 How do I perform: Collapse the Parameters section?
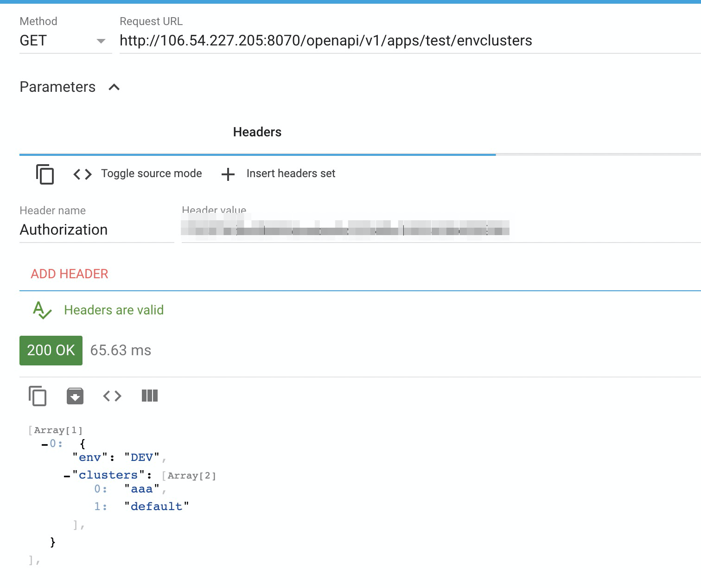pyautogui.click(x=114, y=87)
